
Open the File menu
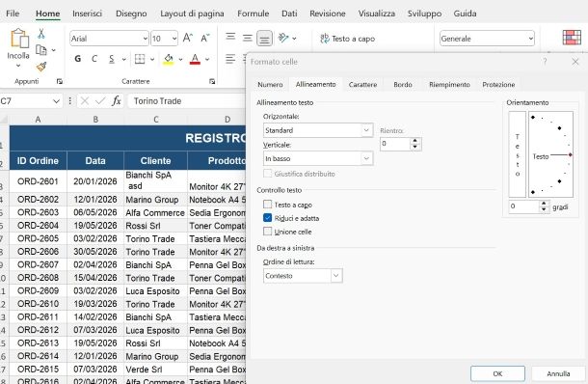(x=13, y=14)
